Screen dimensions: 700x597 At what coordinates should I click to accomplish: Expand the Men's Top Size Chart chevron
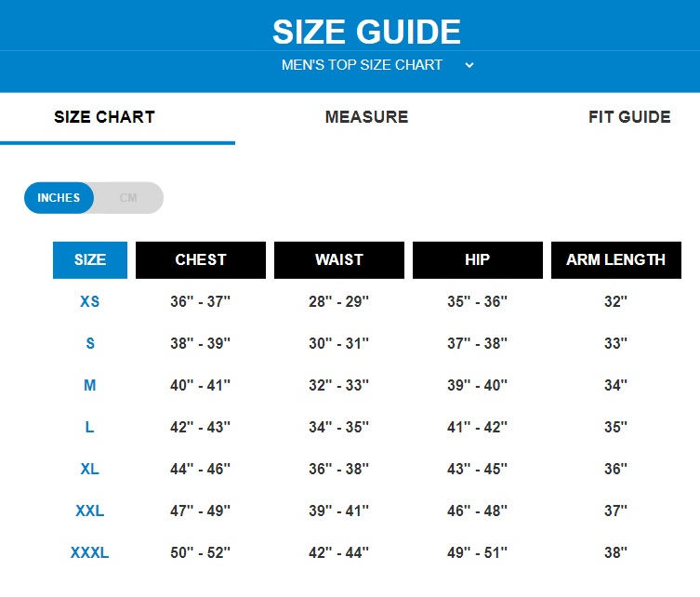point(469,65)
